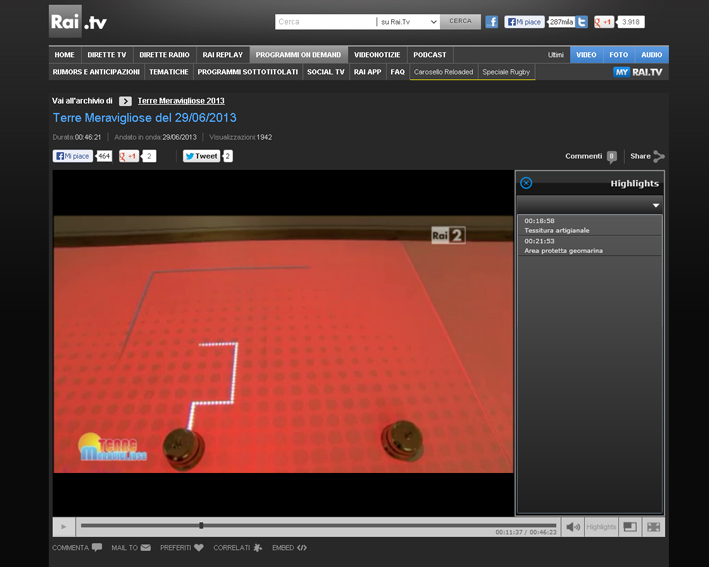Viewport: 709px width, 567px height.
Task: Click the search field labeled Cerca
Action: 326,22
